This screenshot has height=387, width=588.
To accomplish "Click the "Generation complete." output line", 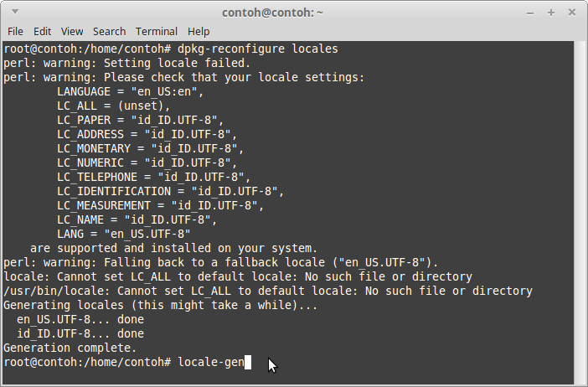I will coord(70,347).
